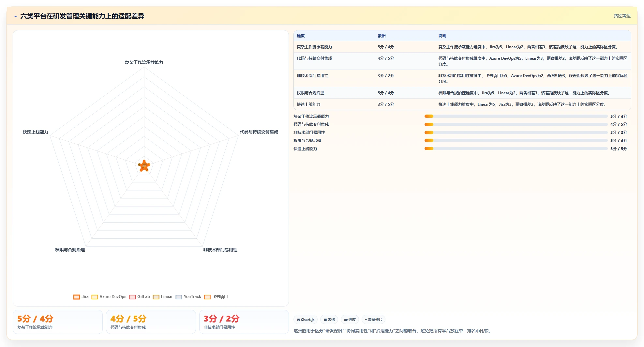Click the footnote text beginning 这张图用于区分

click(393, 331)
